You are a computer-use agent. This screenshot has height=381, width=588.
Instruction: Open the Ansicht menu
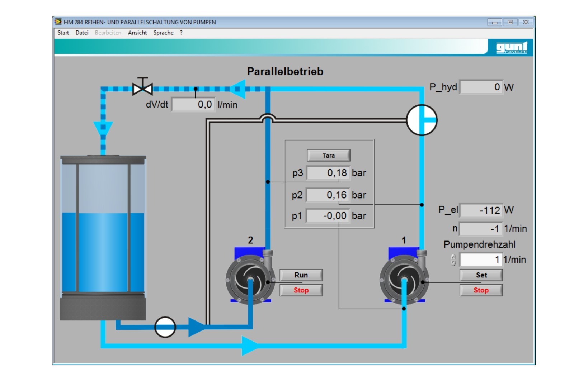[x=137, y=33]
